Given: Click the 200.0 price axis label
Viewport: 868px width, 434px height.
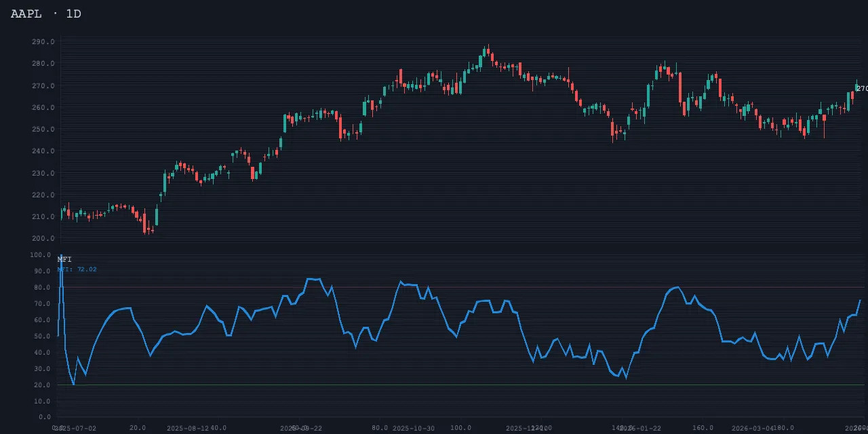Looking at the screenshot, I should tap(43, 238).
